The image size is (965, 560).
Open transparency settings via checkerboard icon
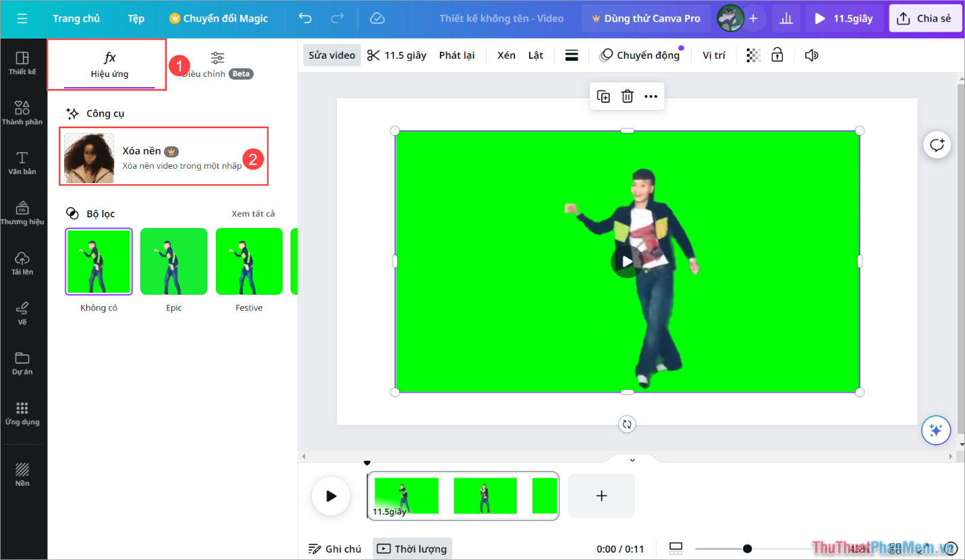click(x=752, y=55)
